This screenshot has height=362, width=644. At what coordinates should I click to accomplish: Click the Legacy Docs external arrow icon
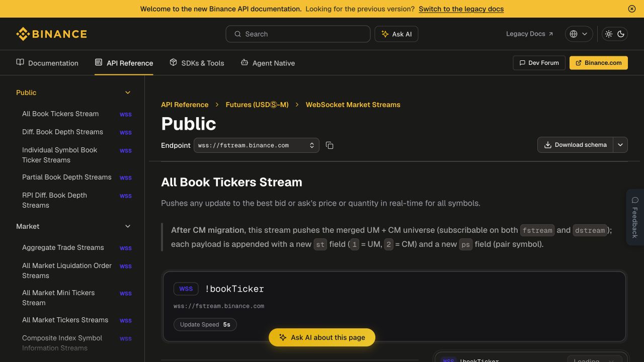point(551,34)
